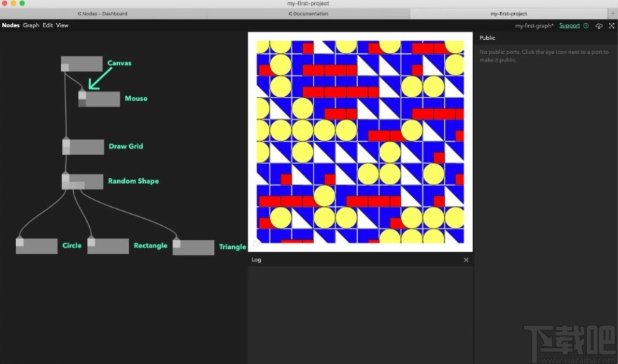Select the gray node box labeled Random Shape

click(x=82, y=182)
